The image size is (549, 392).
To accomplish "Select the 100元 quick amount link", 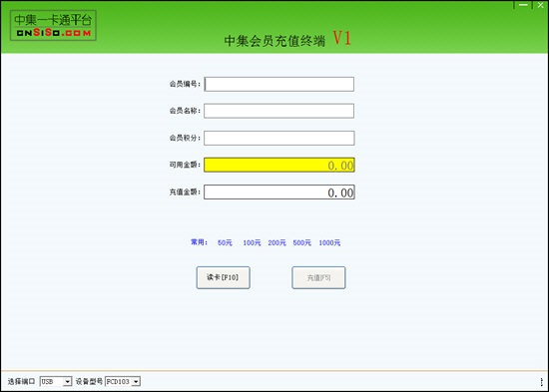I will [252, 242].
